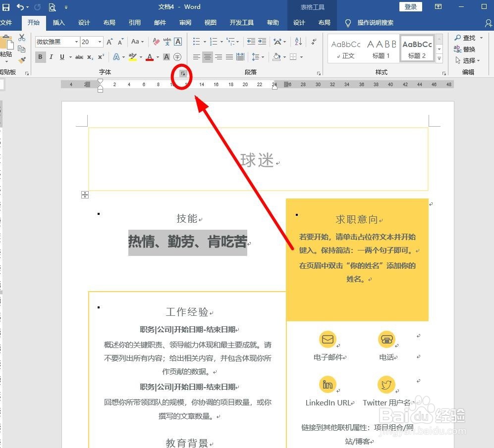Open the Format Painter

pos(22,60)
